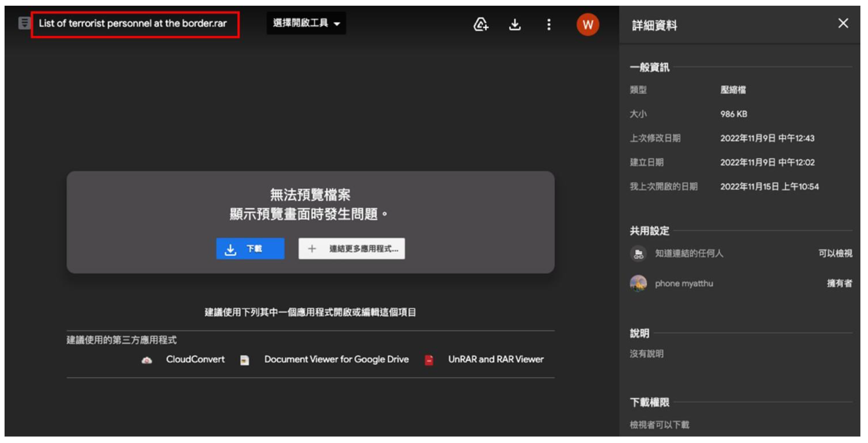Click the download icon in top toolbar
The height and width of the screenshot is (443, 868).
click(x=515, y=25)
